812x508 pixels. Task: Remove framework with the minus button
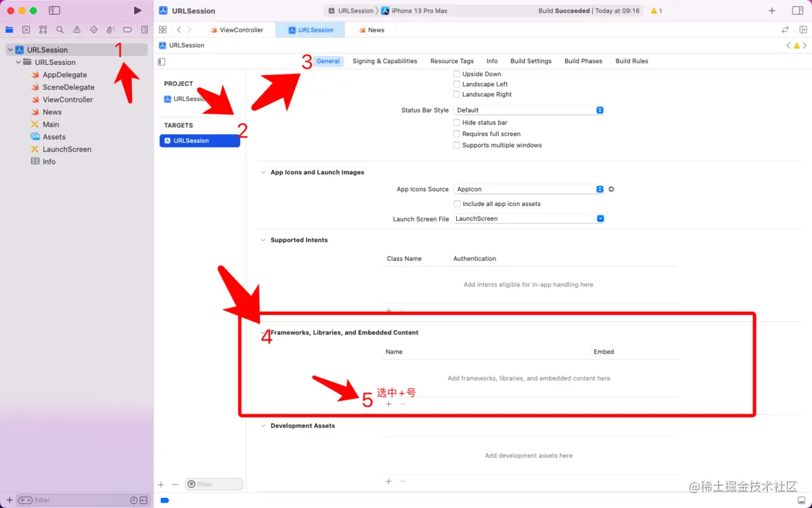tap(403, 404)
